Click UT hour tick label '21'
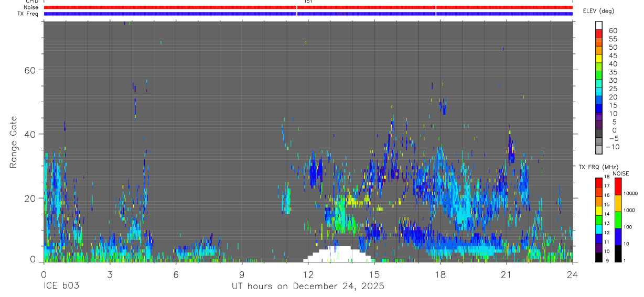 [x=506, y=274]
